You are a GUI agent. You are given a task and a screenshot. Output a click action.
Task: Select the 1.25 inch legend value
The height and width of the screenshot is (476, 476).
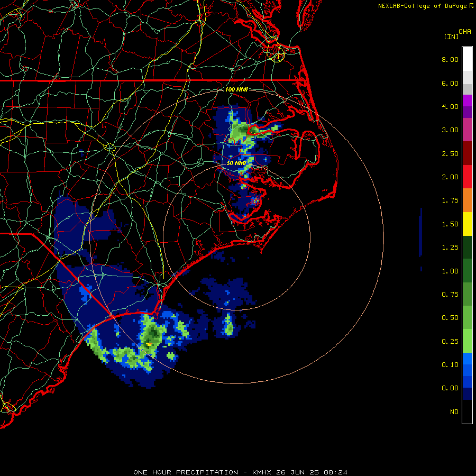450,248
